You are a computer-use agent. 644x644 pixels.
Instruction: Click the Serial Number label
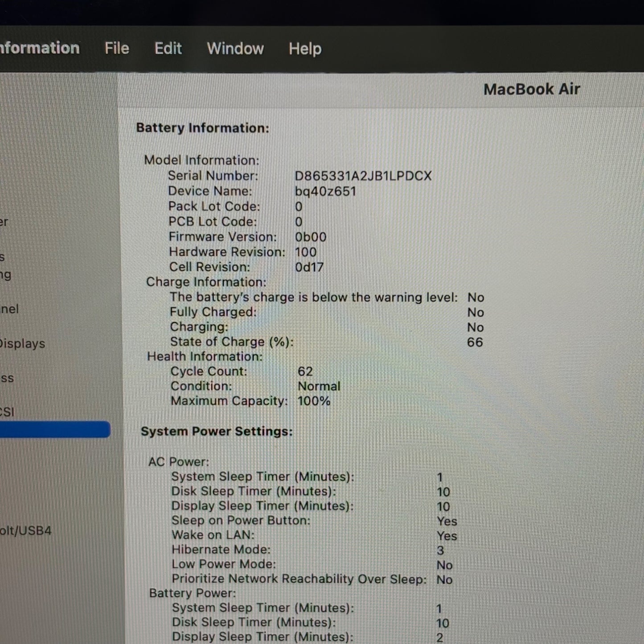(213, 176)
